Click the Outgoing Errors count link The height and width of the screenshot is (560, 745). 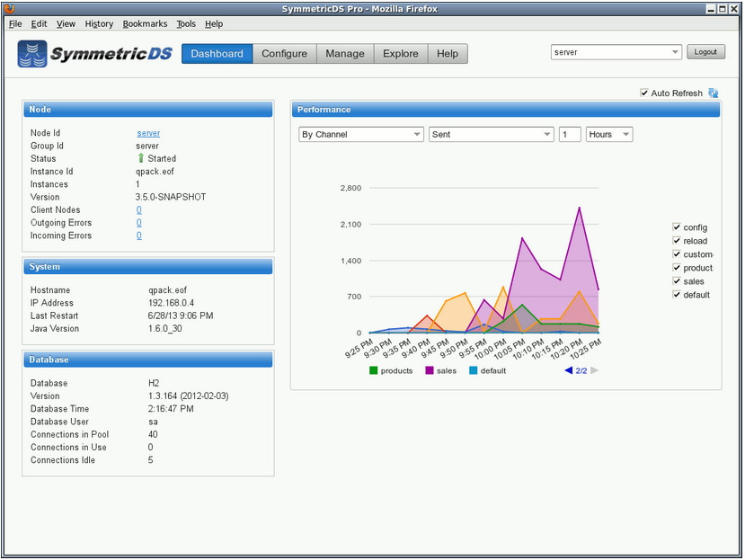tap(138, 223)
